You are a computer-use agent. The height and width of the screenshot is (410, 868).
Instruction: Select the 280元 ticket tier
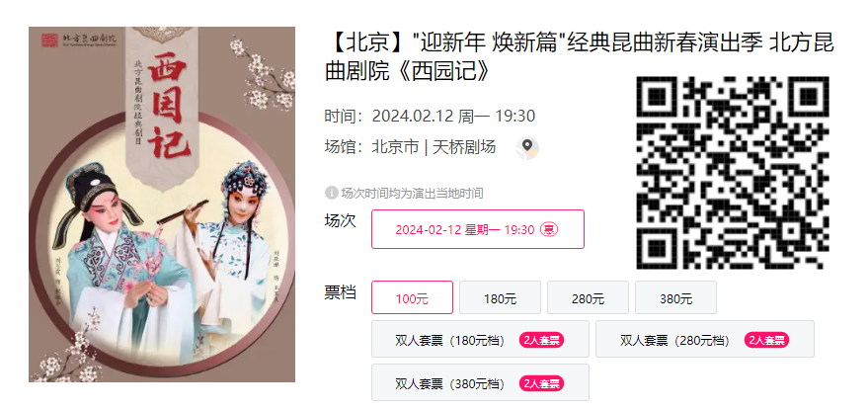(x=588, y=297)
